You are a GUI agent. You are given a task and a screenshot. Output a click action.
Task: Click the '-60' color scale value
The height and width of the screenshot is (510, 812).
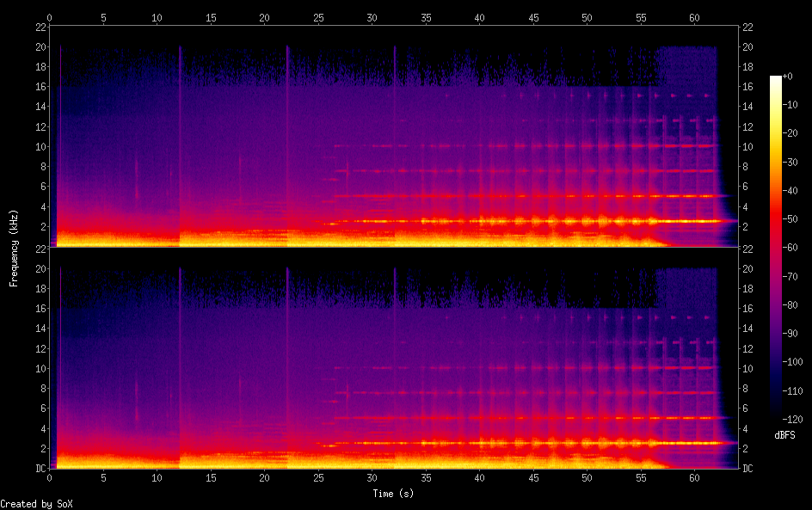[790, 248]
